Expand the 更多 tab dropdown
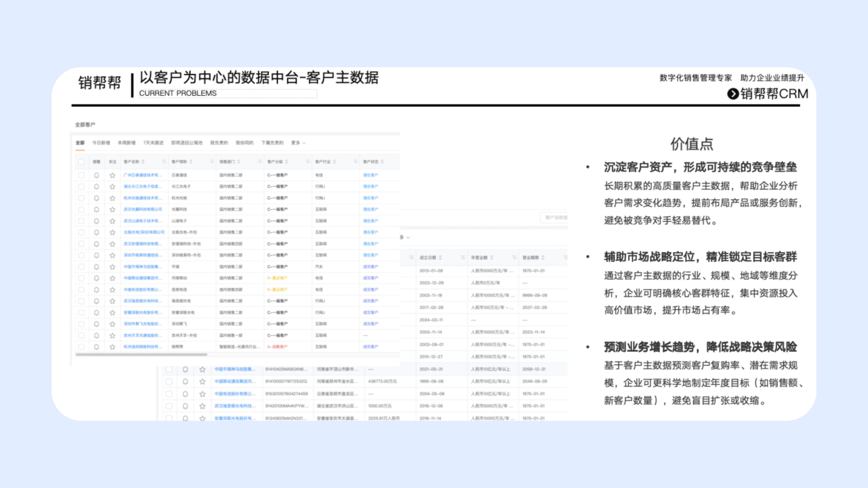The image size is (868, 488). [x=299, y=143]
